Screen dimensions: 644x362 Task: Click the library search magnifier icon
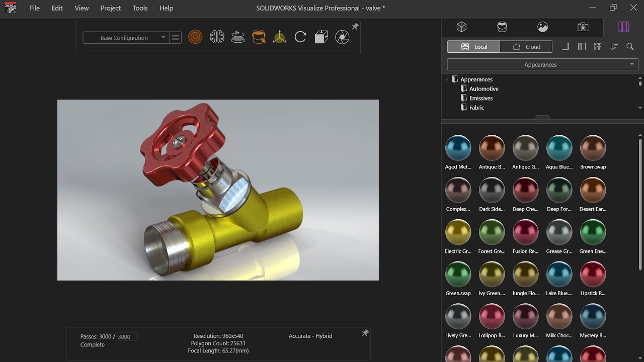click(x=630, y=47)
